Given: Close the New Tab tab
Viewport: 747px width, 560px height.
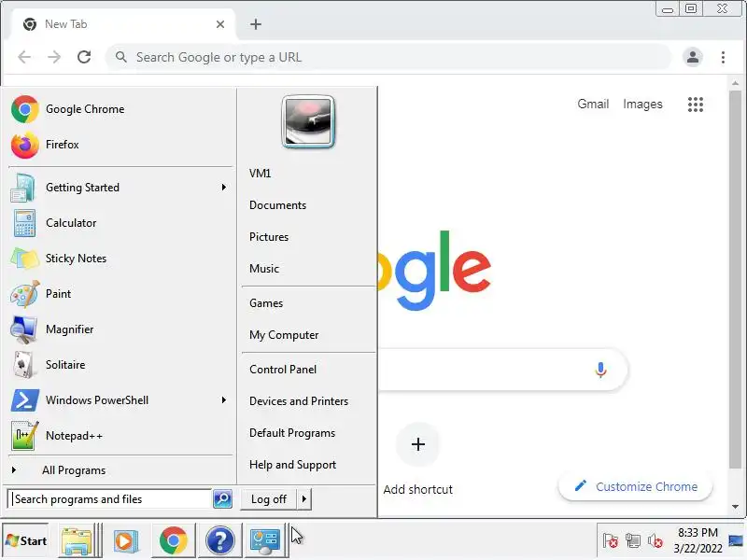Looking at the screenshot, I should (x=220, y=24).
